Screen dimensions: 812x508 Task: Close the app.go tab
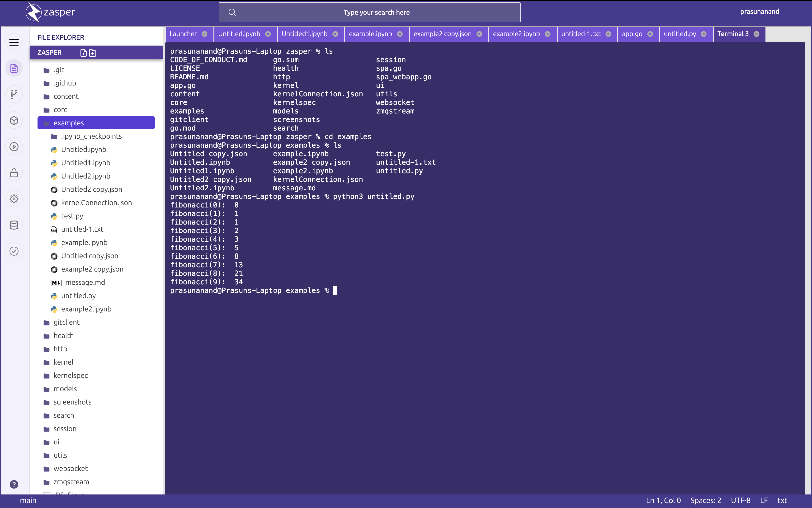(x=650, y=34)
